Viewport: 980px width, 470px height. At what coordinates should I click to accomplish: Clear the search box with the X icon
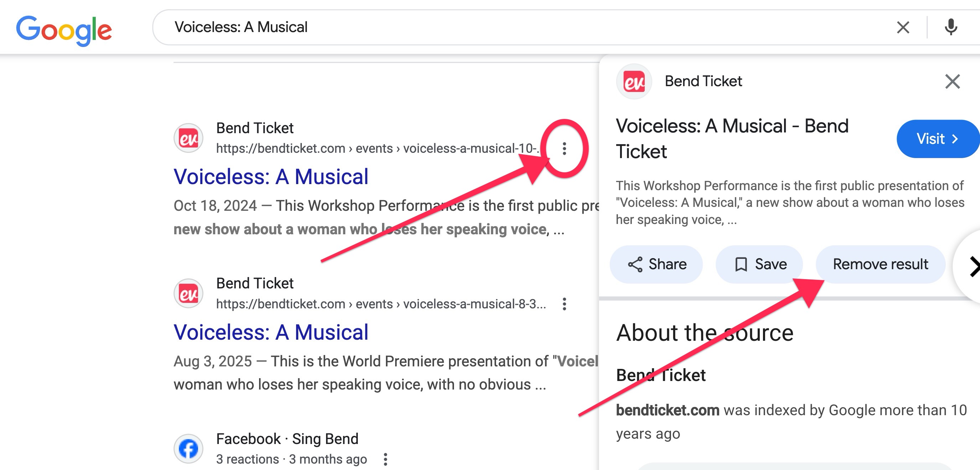click(x=903, y=27)
